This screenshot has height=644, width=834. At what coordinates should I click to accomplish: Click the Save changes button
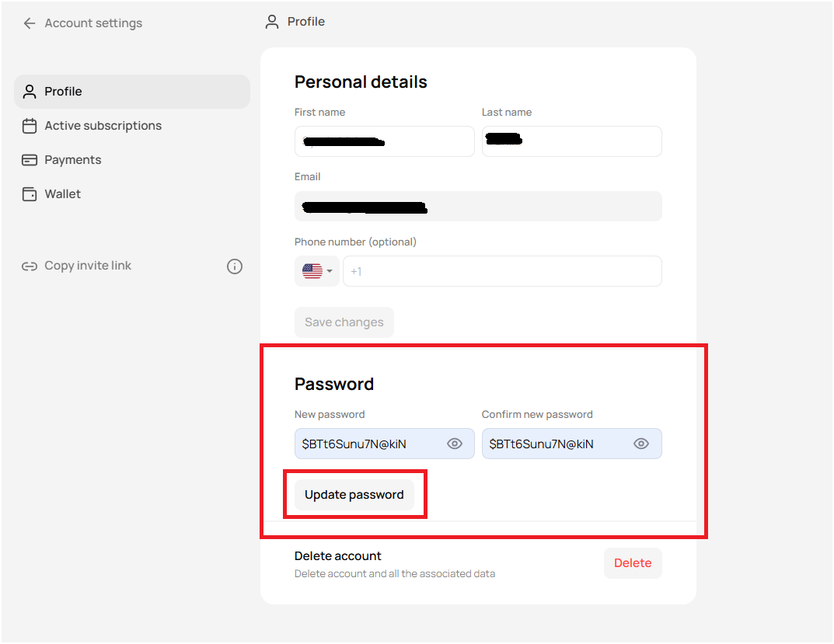coord(344,322)
